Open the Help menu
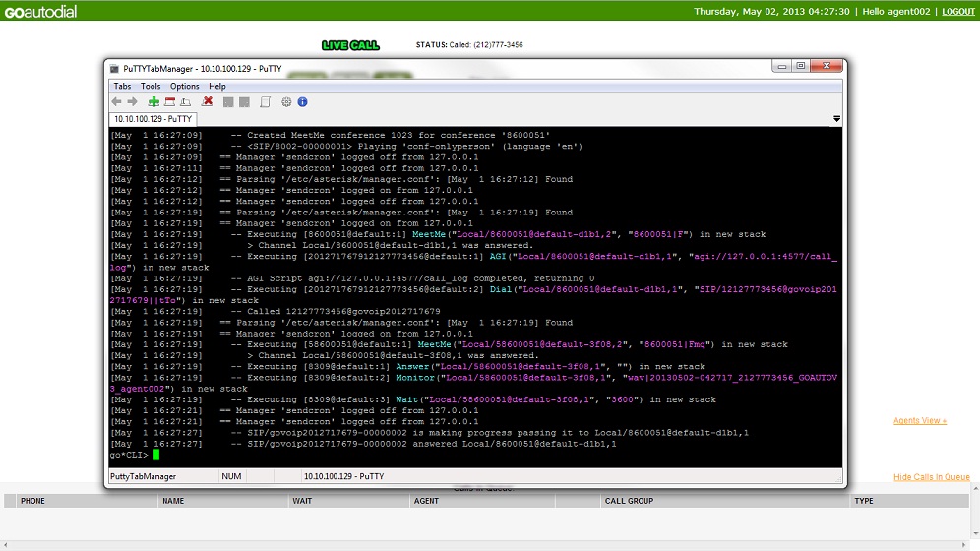Image resolution: width=980 pixels, height=551 pixels. tap(216, 87)
